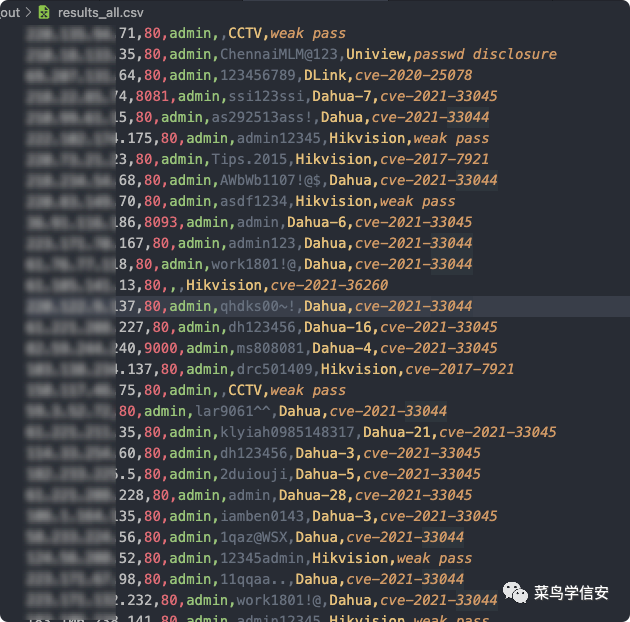Viewport: 630px width, 622px height.
Task: Click the 'cve-2021-36260' value
Action: [x=329, y=285]
